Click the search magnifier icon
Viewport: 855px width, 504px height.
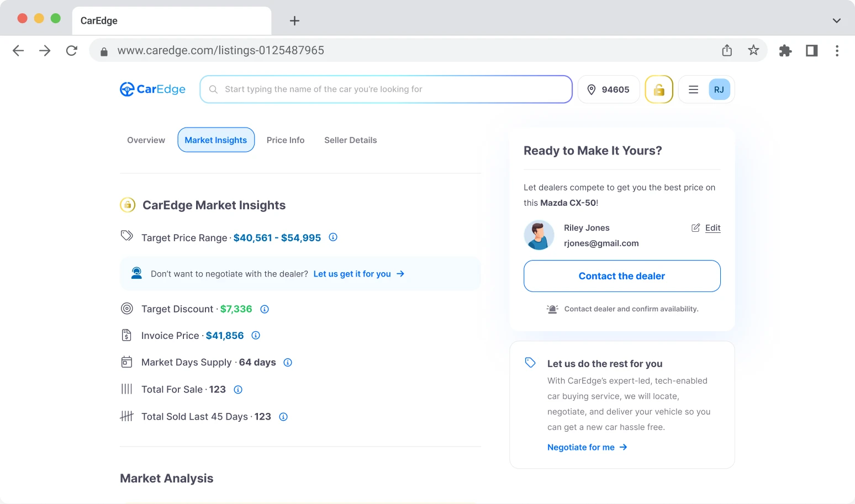coord(213,89)
